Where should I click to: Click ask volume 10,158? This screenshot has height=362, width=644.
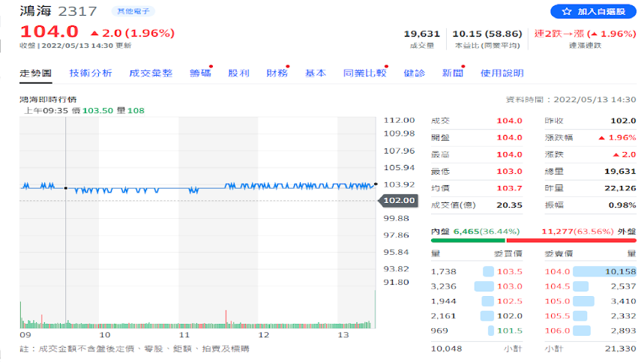(x=620, y=272)
